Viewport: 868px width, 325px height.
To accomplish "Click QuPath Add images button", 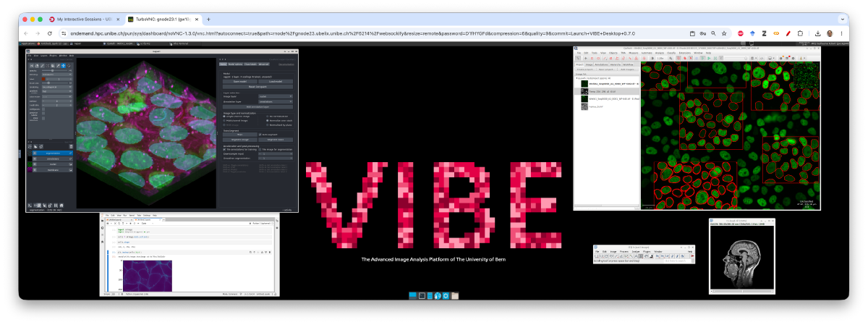I will (628, 69).
